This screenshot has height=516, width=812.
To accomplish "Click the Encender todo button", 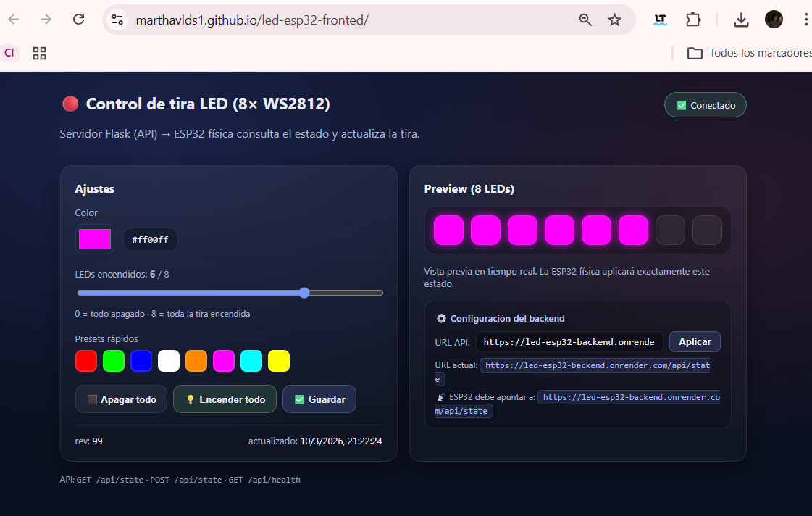I will [225, 399].
